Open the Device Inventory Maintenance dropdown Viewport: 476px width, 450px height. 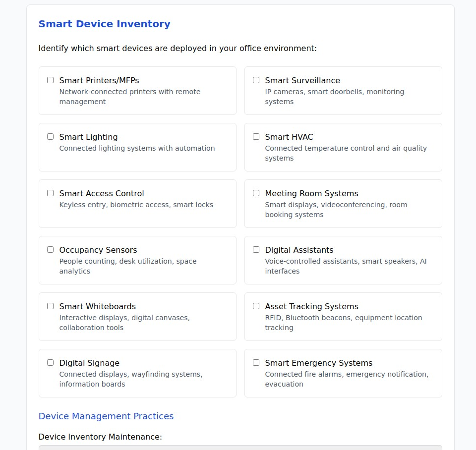tap(240, 447)
